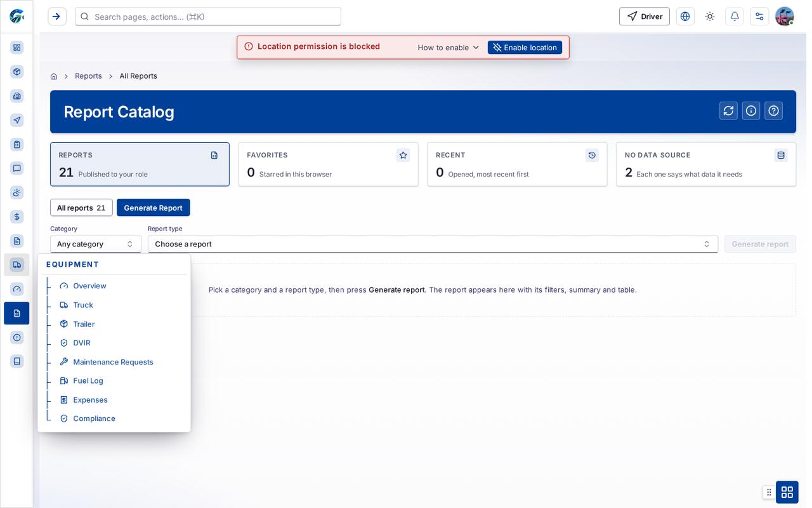This screenshot has width=812, height=508.
Task: Select the navigation arrow sidebar icon
Action: point(17,120)
